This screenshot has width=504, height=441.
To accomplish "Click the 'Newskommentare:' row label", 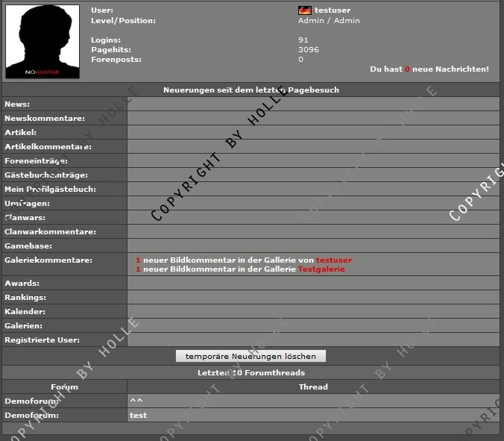I will [x=45, y=119].
